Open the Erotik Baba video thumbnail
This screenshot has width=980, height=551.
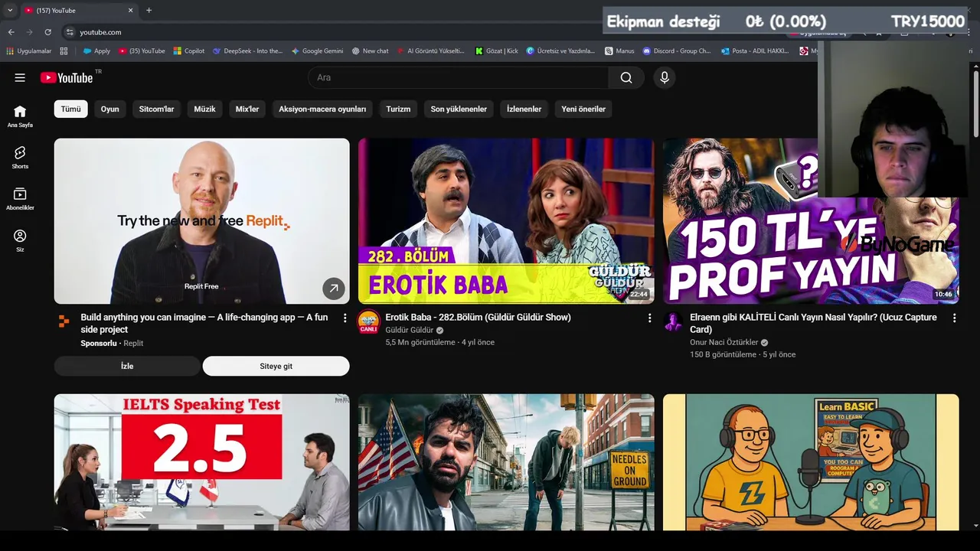pyautogui.click(x=506, y=221)
